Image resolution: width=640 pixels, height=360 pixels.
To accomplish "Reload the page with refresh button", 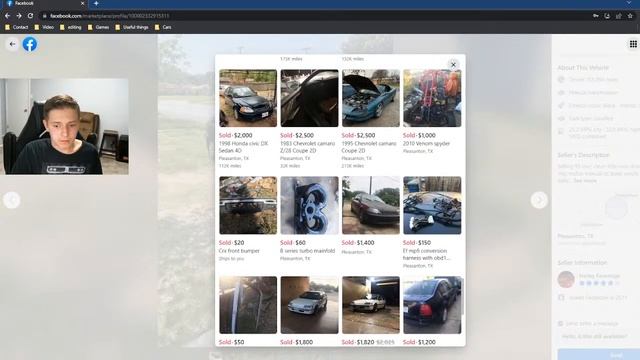I will [30, 16].
